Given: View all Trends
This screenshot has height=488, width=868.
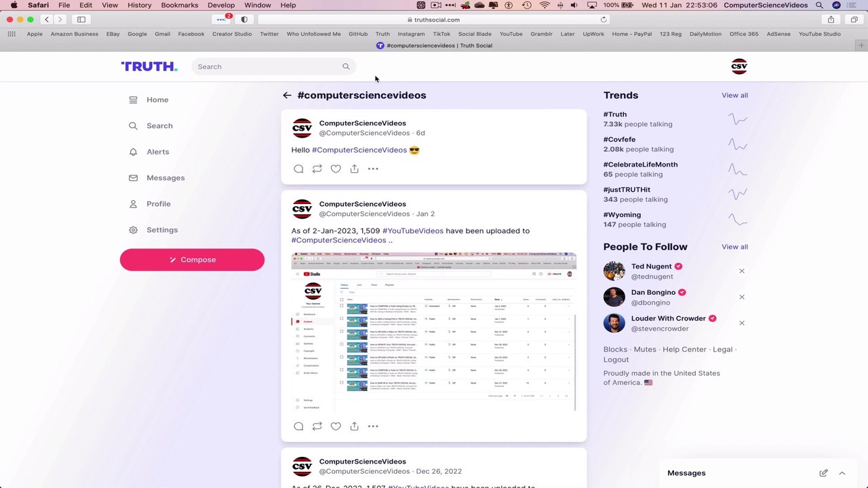Looking at the screenshot, I should [734, 96].
